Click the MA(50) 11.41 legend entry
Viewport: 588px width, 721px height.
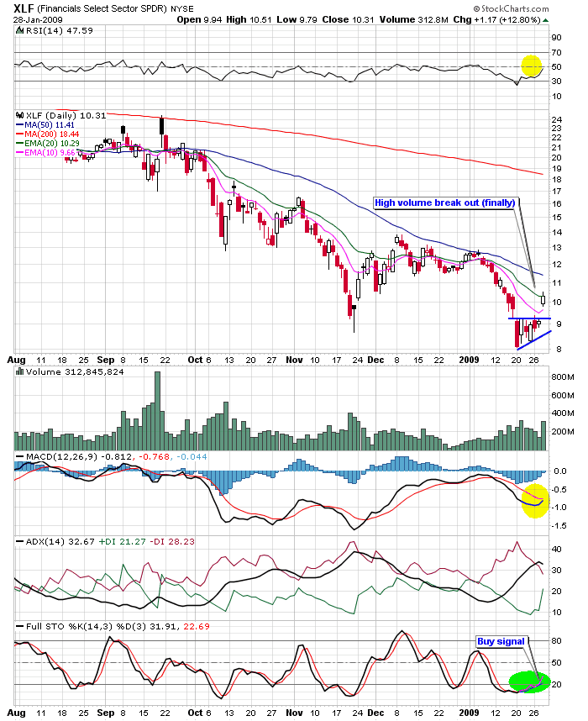(45, 125)
